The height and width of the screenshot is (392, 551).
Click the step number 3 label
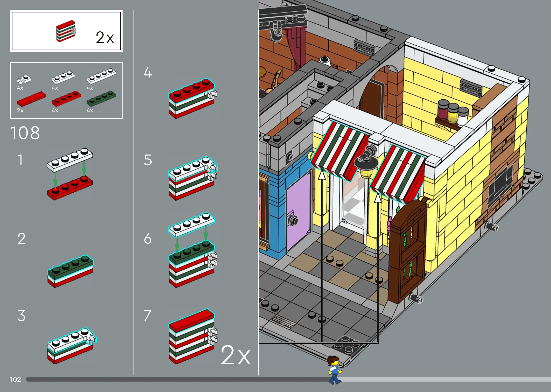click(x=21, y=316)
